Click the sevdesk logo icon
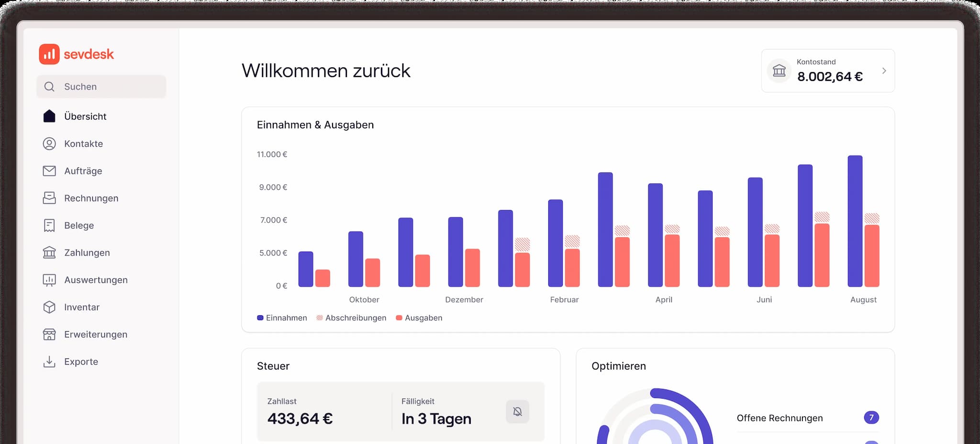980x444 pixels. click(49, 54)
